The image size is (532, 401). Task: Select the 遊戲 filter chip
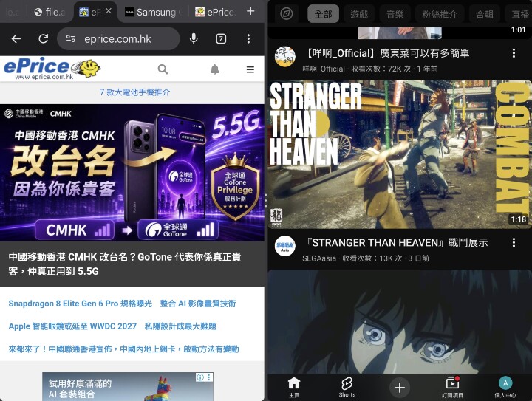359,14
